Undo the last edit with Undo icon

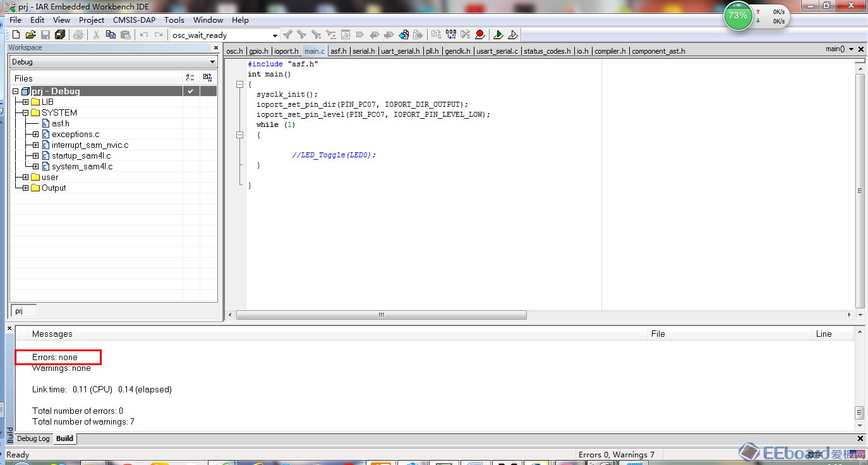144,35
